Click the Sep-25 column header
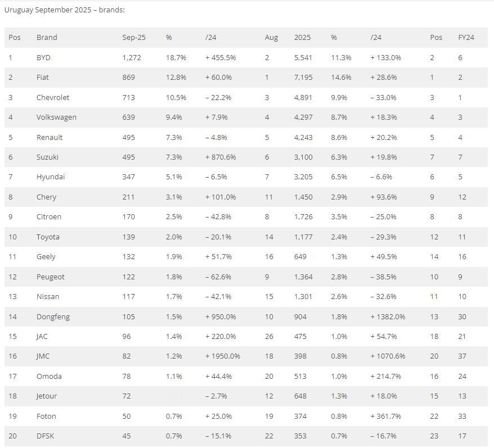Image resolution: width=494 pixels, height=448 pixels. click(134, 38)
